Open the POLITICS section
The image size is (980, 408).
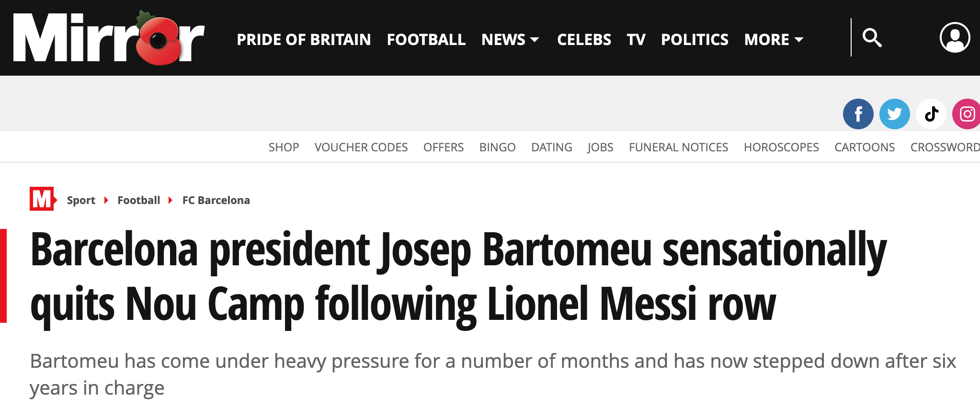point(695,39)
